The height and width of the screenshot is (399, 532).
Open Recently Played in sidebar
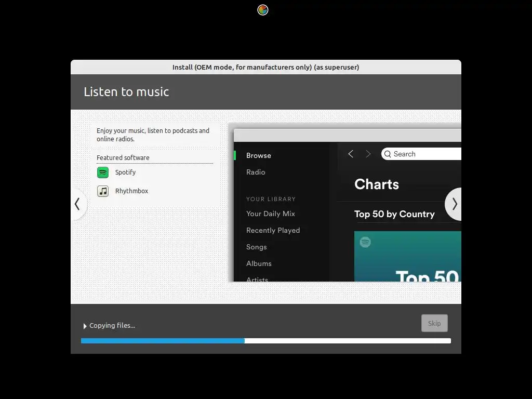pos(273,230)
